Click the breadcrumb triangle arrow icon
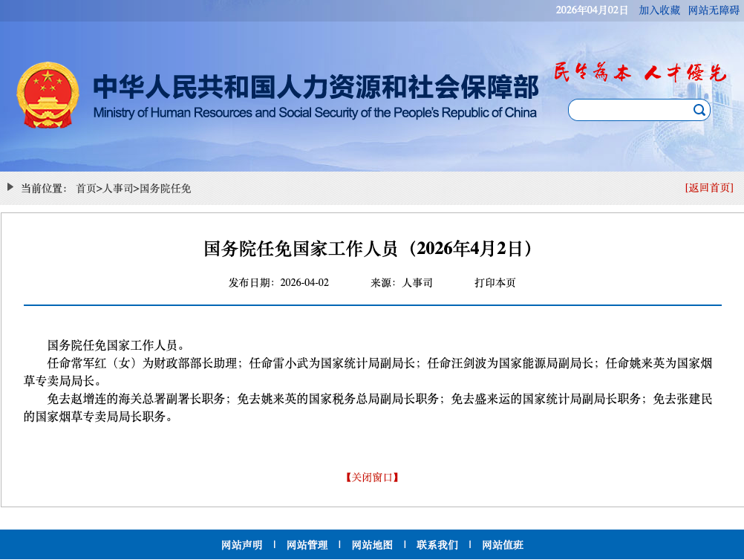Viewport: 744px width, 560px height. [10, 187]
